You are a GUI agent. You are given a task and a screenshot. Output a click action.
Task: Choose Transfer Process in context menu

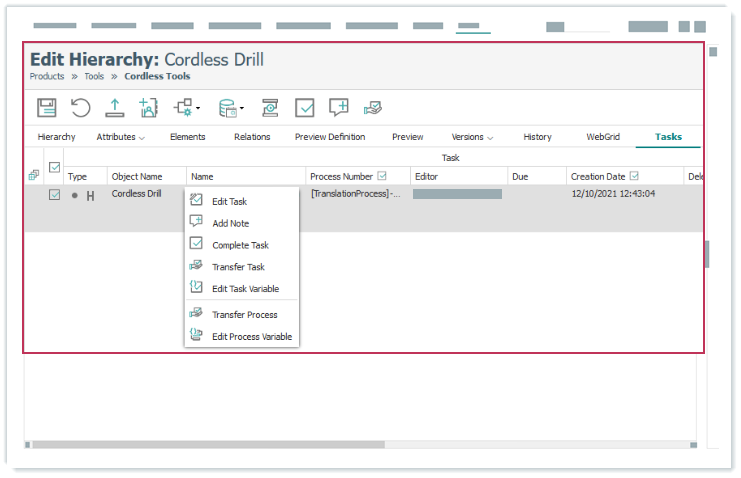pyautogui.click(x=244, y=315)
